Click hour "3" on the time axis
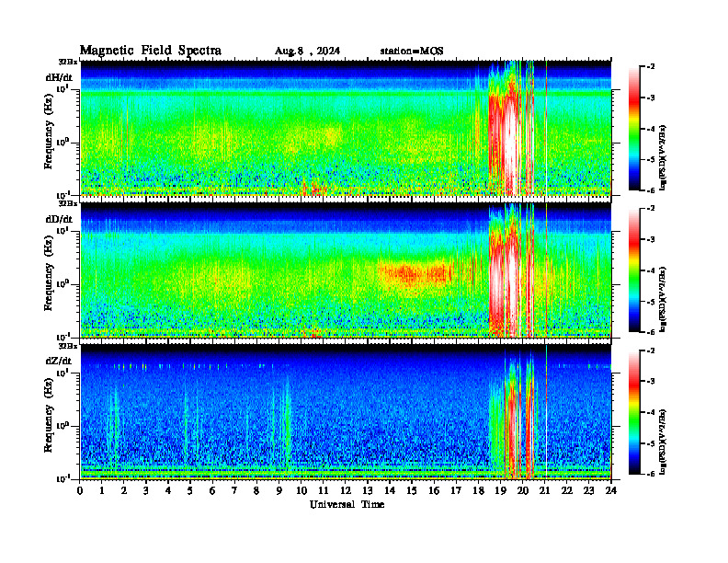 pos(146,490)
